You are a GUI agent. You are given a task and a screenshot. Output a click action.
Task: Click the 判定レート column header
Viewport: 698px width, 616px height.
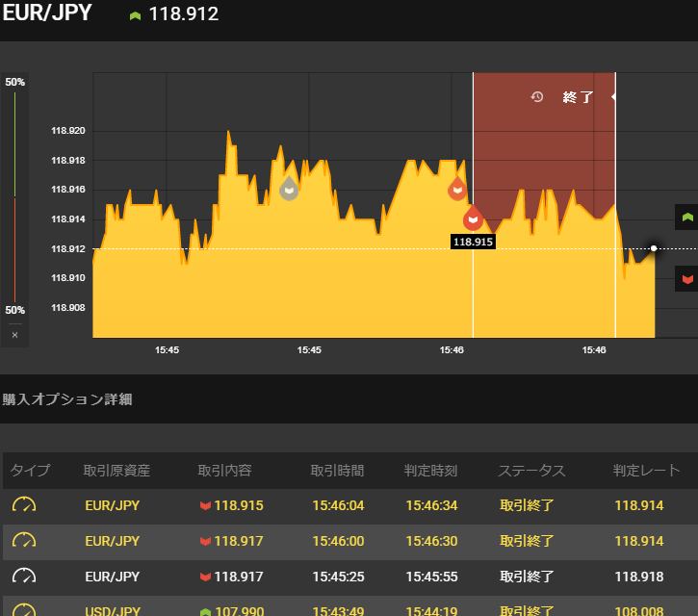pyautogui.click(x=646, y=471)
